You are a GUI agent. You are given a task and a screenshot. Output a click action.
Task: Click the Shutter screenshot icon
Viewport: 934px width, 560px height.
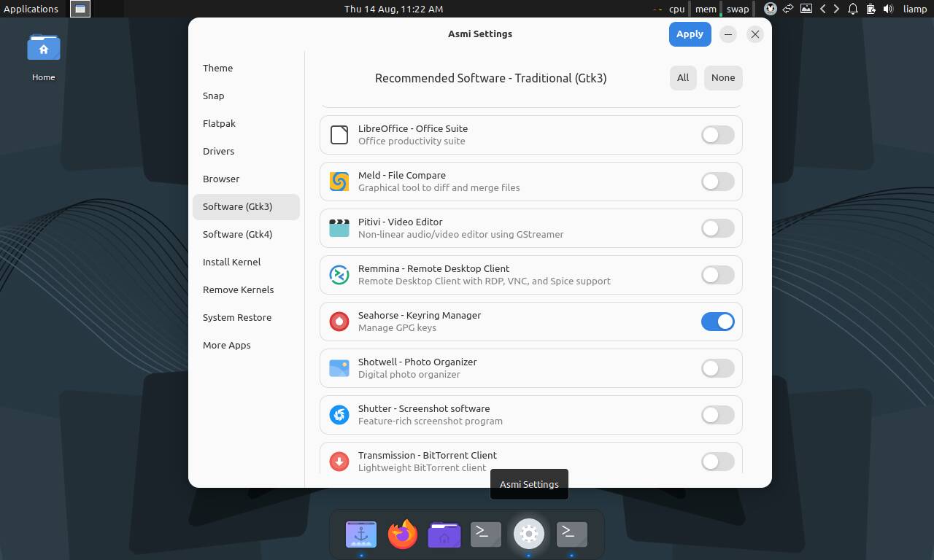point(339,415)
